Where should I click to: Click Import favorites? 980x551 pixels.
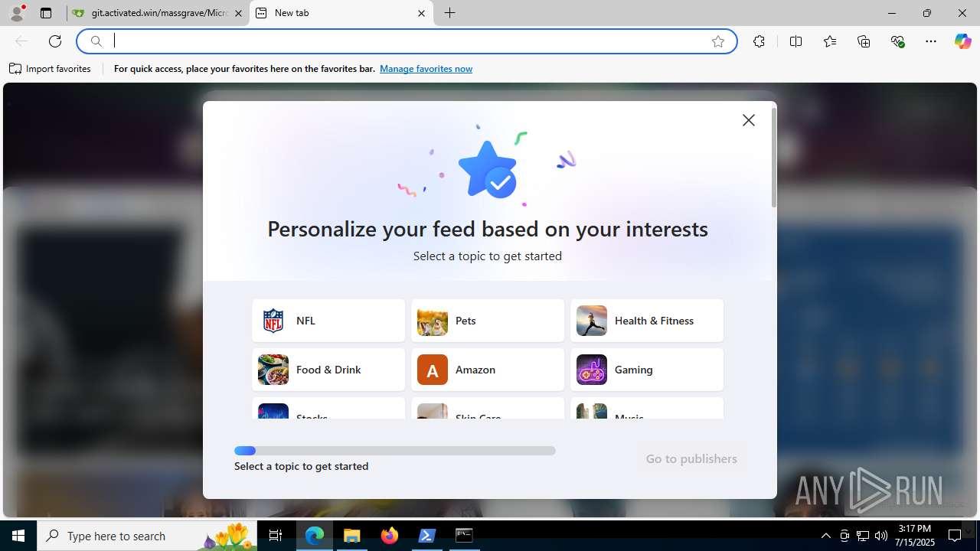pos(51,69)
